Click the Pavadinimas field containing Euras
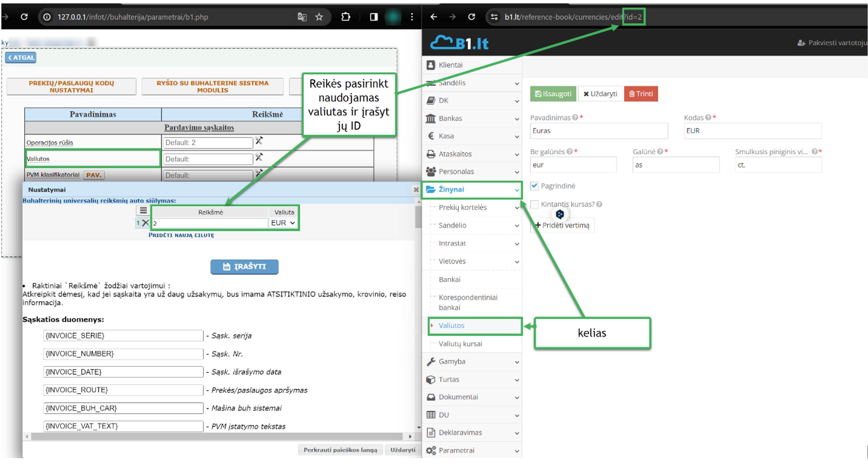This screenshot has height=468, width=868. (599, 131)
